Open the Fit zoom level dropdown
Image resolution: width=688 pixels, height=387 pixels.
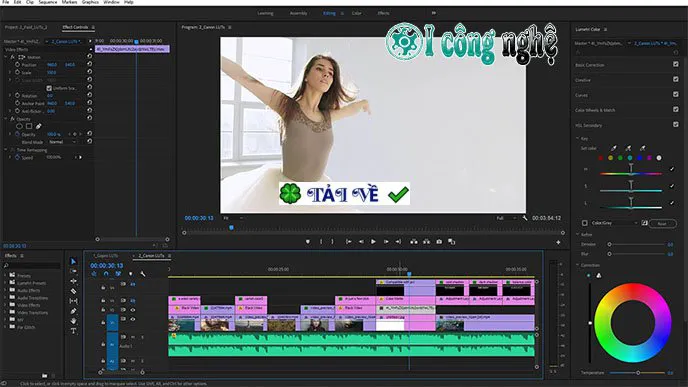click(233, 218)
